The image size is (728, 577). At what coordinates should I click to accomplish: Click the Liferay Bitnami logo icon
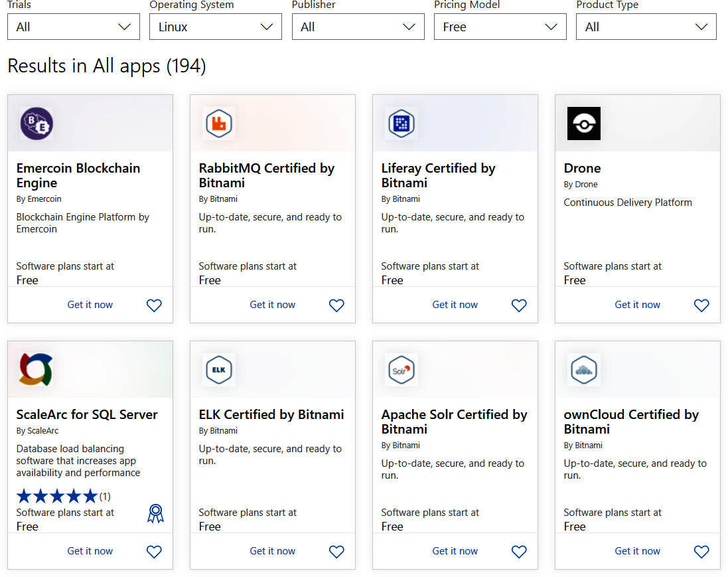401,124
